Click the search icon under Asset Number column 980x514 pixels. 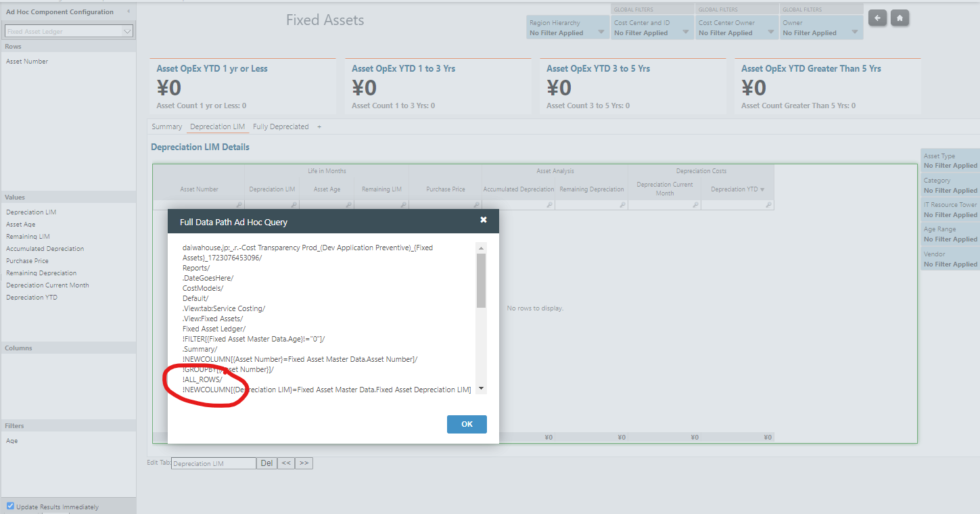point(239,205)
